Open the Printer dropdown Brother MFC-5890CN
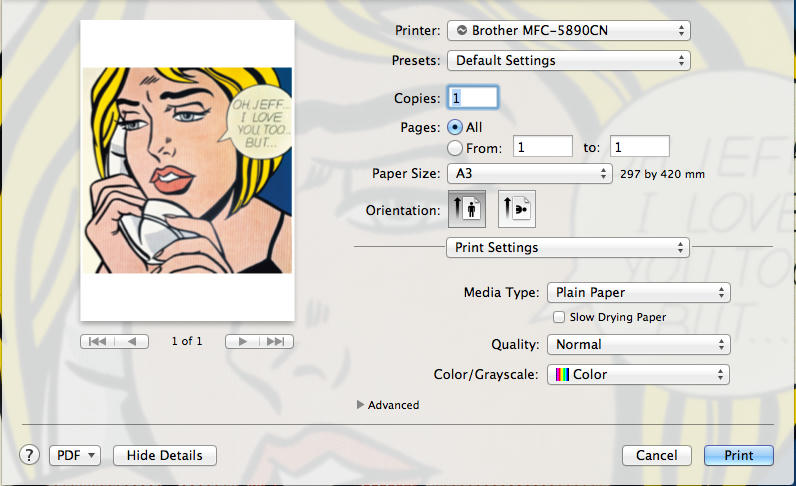Image resolution: width=796 pixels, height=486 pixels. click(568, 30)
